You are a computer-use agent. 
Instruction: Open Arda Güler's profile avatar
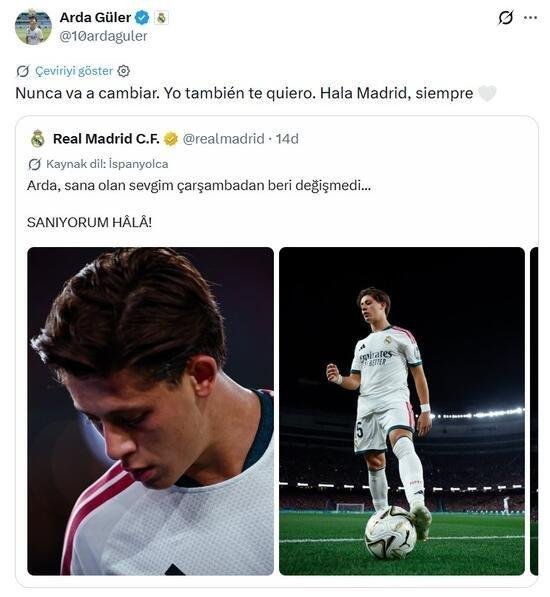pos(33,27)
